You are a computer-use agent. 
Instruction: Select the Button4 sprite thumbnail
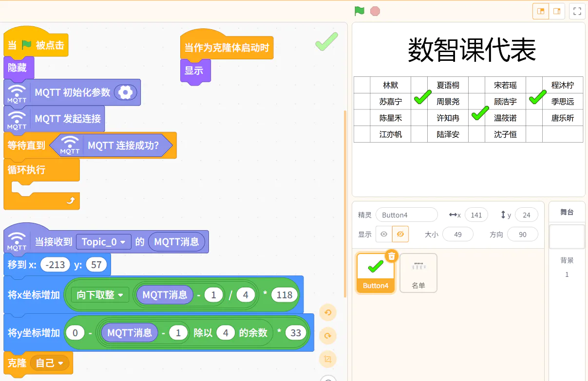coord(376,273)
